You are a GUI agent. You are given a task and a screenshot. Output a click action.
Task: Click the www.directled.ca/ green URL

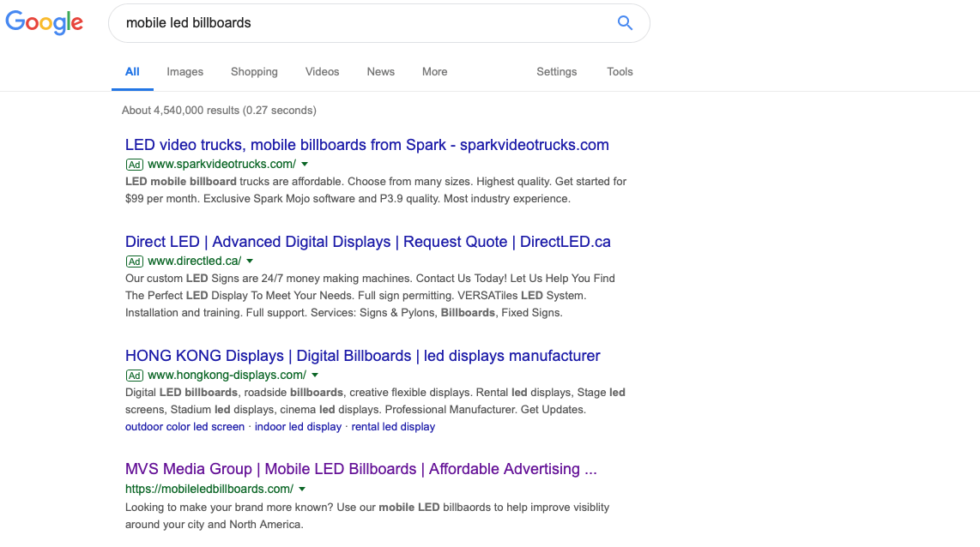195,261
